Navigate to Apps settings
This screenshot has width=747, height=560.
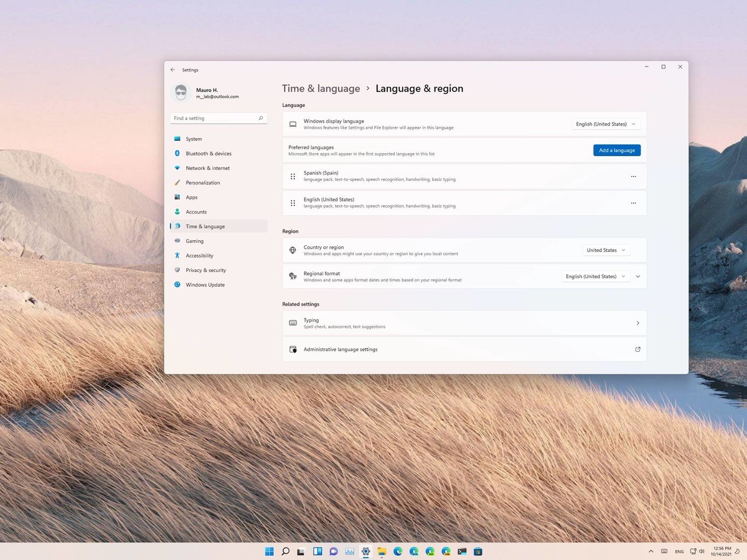coord(218,197)
